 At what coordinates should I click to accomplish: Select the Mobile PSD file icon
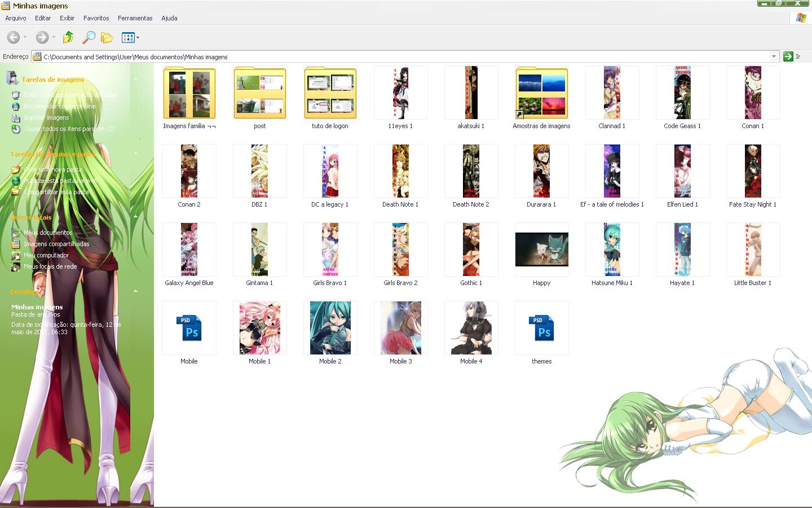(189, 328)
